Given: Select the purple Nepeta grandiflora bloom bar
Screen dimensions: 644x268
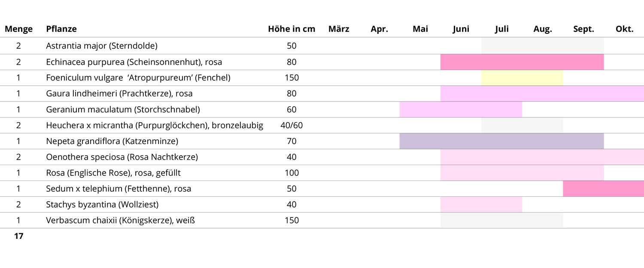Looking at the screenshot, I should pos(501,141).
